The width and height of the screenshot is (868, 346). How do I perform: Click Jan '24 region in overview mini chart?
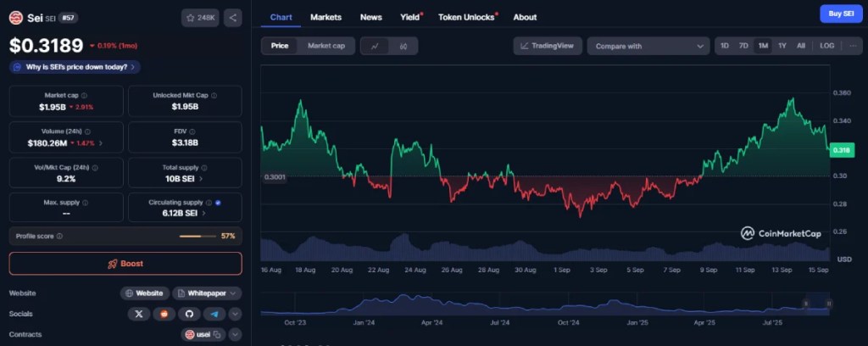pos(364,322)
